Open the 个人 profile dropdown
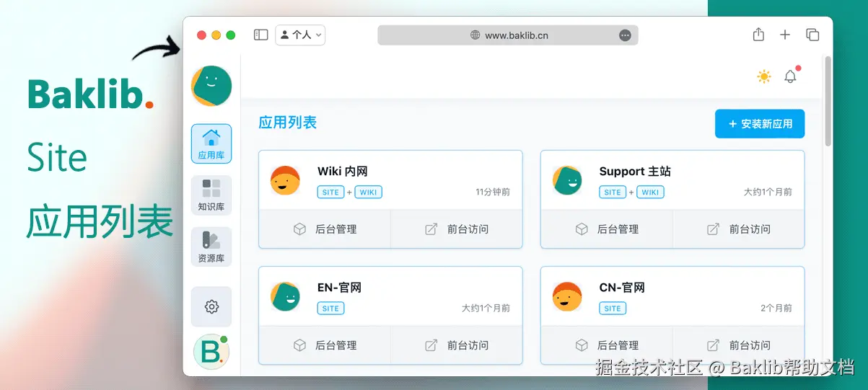868x390 pixels. point(300,35)
